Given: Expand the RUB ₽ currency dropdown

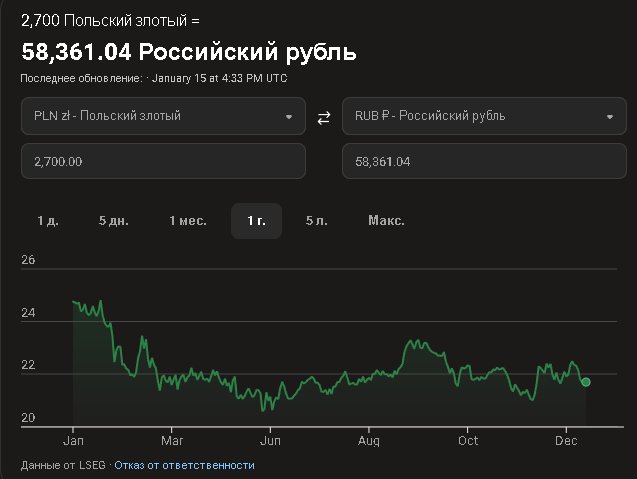Looking at the screenshot, I should (483, 116).
